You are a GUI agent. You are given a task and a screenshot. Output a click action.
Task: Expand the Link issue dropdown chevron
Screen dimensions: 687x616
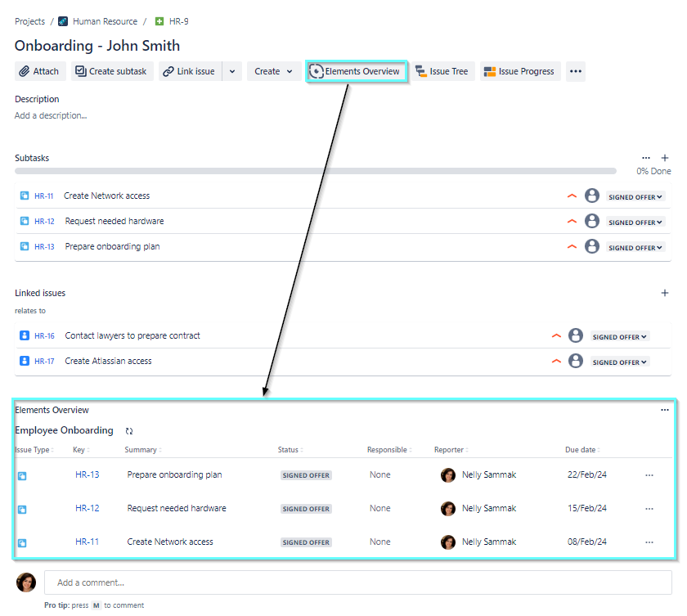pyautogui.click(x=231, y=71)
